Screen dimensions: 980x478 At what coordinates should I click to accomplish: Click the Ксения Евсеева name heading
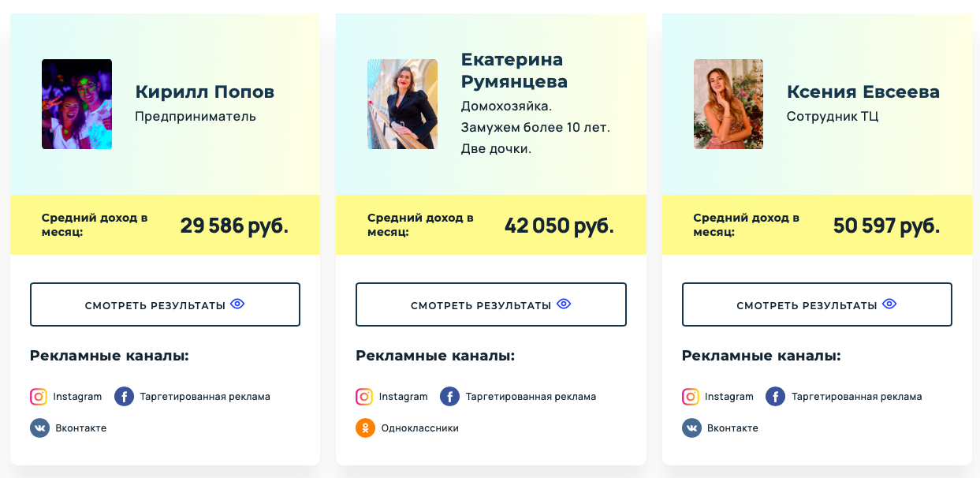[x=863, y=92]
